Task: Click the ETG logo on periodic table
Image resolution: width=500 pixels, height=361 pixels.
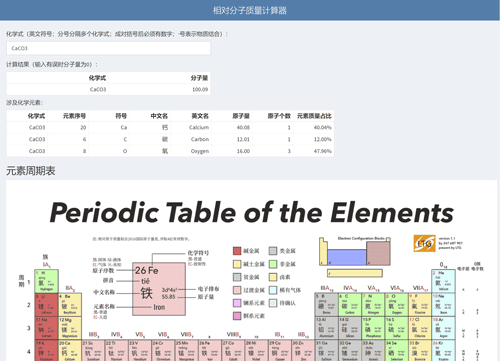Action: (x=424, y=243)
